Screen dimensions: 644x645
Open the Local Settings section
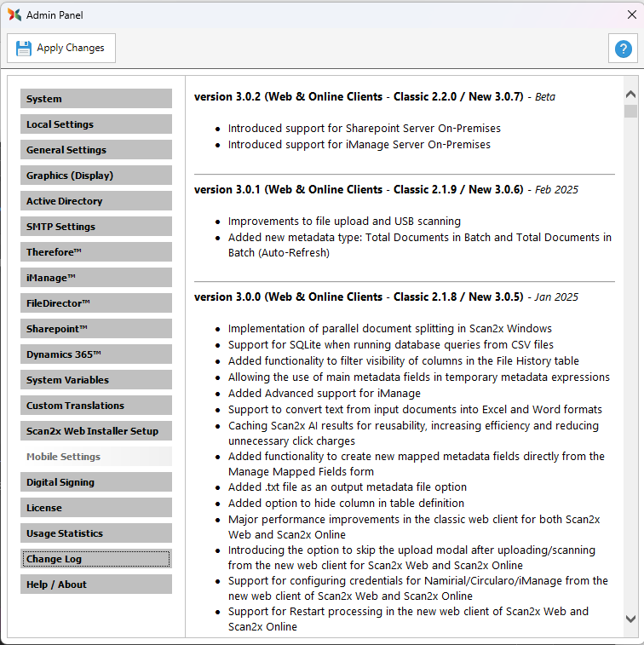(95, 124)
